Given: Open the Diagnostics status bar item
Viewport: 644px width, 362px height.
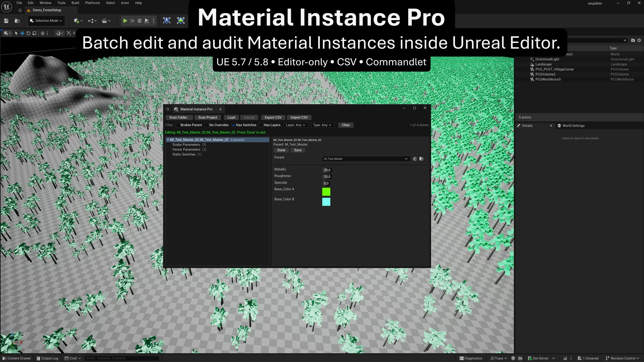Looking at the screenshot, I should coord(471,358).
